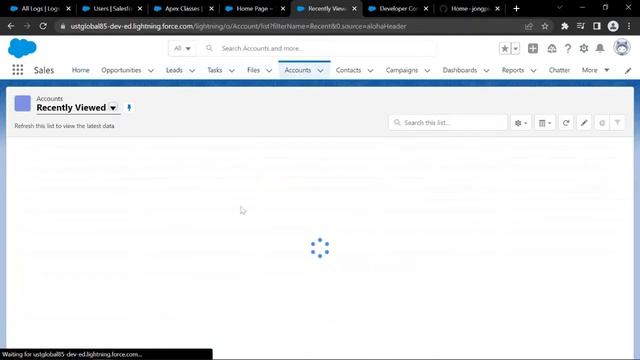Click the charts icon button

(x=602, y=123)
